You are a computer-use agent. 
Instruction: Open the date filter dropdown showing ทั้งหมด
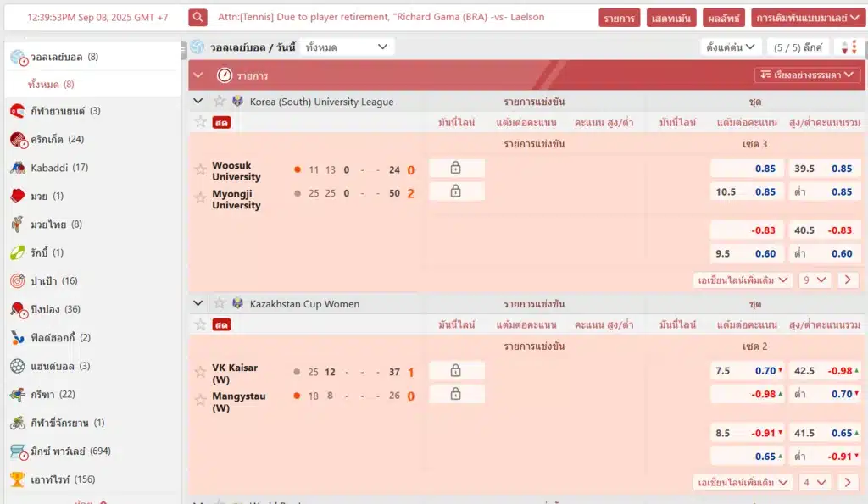(347, 47)
